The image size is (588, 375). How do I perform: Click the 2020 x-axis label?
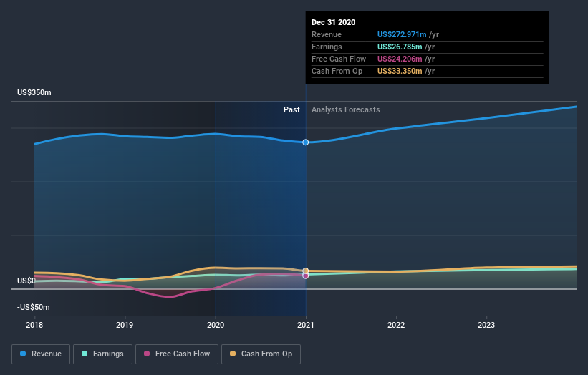216,325
